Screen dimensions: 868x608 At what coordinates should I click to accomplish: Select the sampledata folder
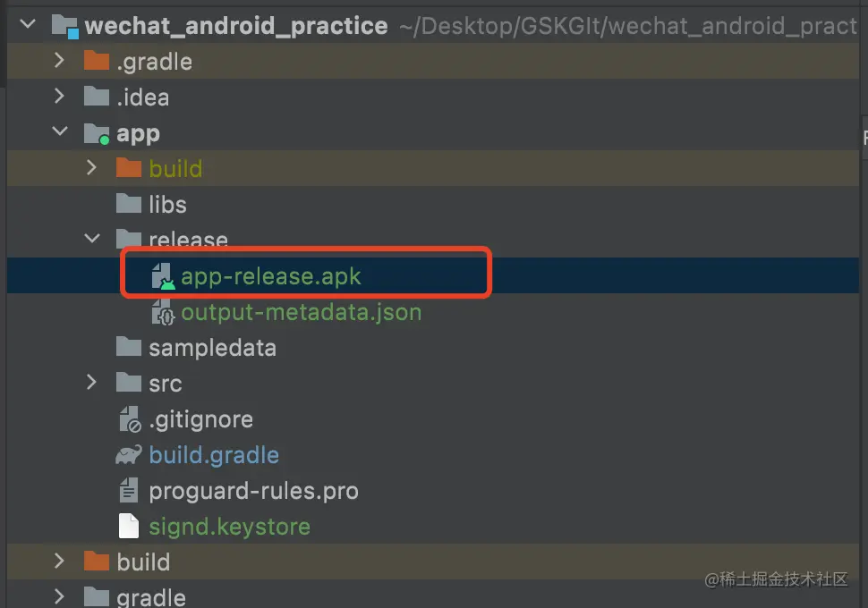(x=212, y=348)
